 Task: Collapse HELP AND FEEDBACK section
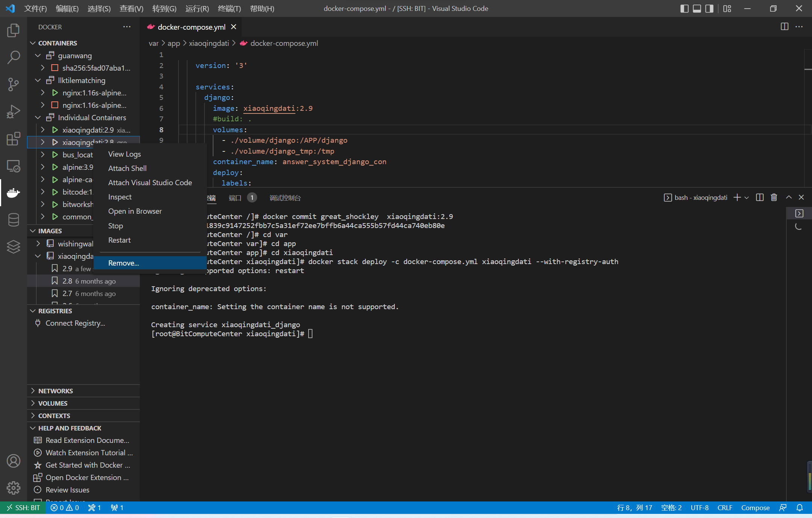(33, 428)
